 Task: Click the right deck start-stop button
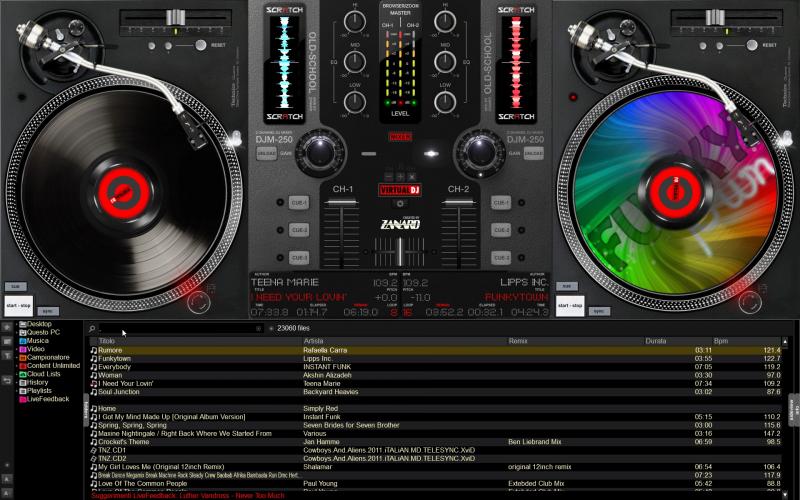570,306
